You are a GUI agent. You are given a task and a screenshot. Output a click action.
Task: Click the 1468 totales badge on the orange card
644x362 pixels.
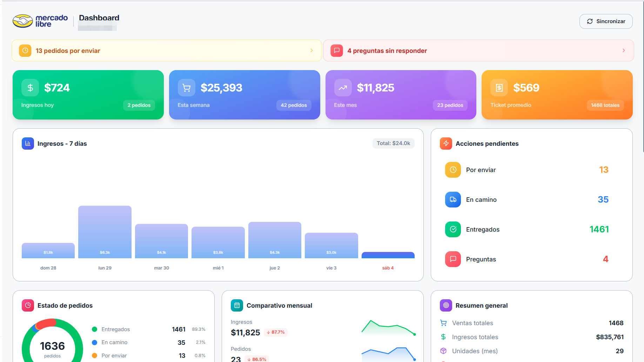pos(605,105)
